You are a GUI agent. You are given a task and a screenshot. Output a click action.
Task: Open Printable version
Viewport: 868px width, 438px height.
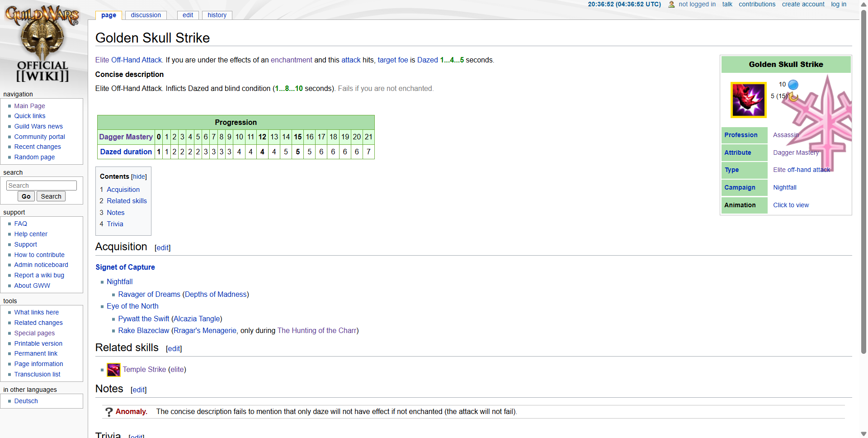pos(38,343)
